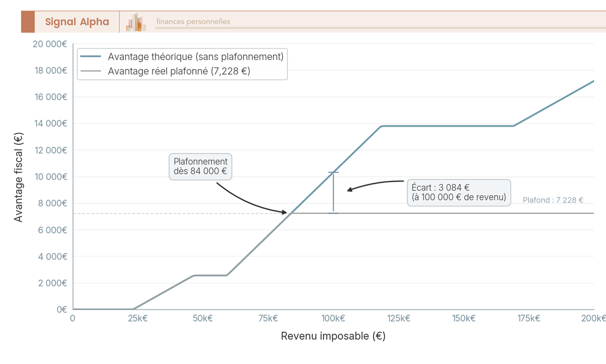This screenshot has height=364, width=606.
Task: Click the 2 000€ y-axis tick label
Action: [53, 283]
